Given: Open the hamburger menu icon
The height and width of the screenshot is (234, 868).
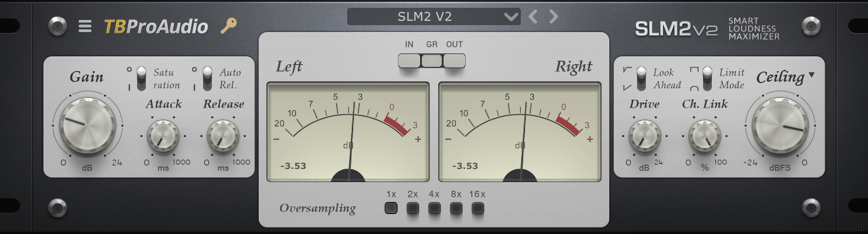Looking at the screenshot, I should pyautogui.click(x=85, y=26).
